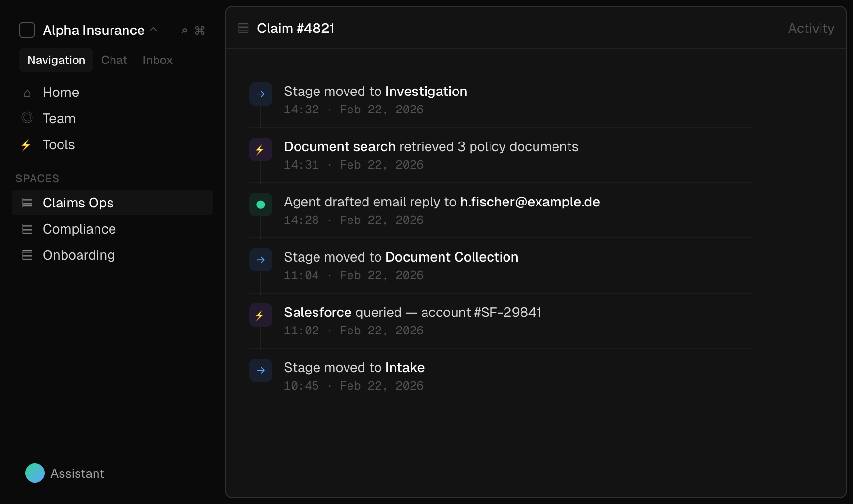Viewport: 853px width, 504px height.
Task: Switch to the Chat tab
Action: click(114, 60)
